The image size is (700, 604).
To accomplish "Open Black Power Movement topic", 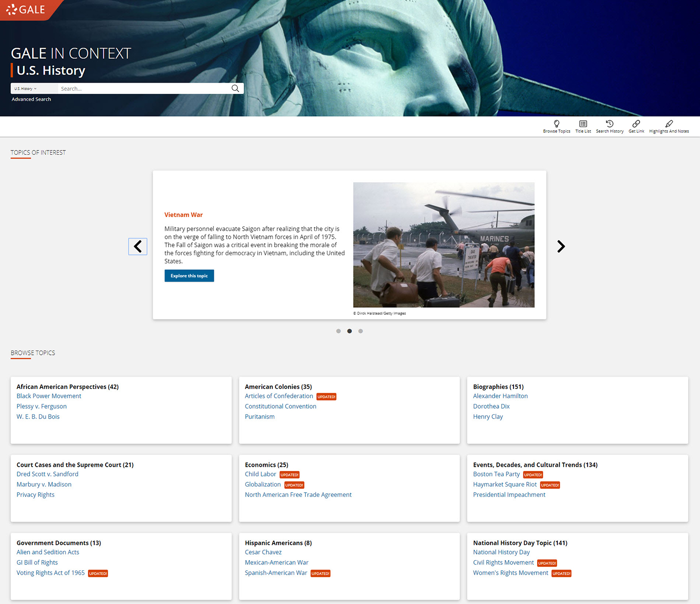I will [x=49, y=396].
